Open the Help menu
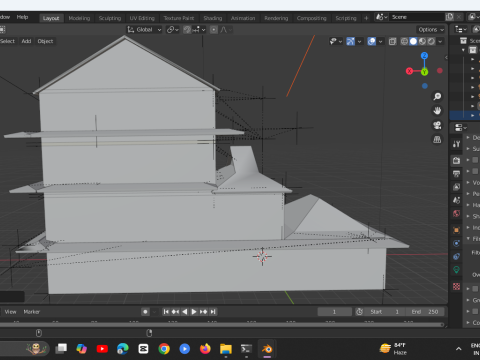 [22, 17]
